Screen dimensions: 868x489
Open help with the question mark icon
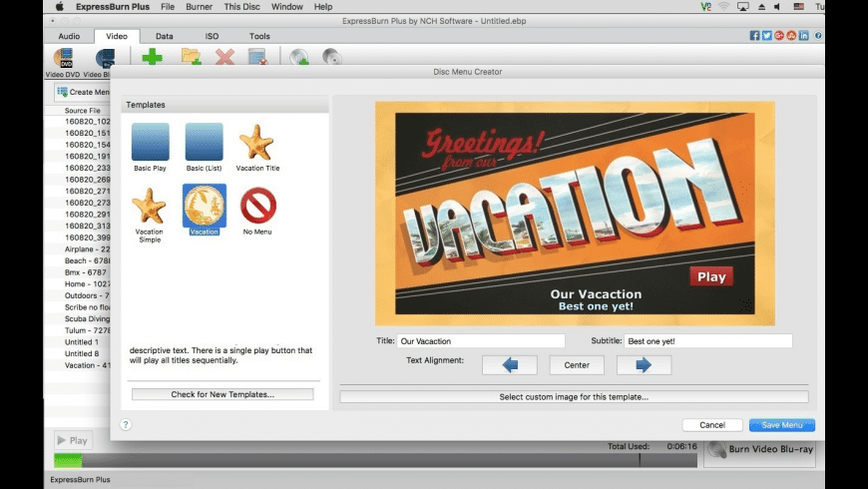[x=126, y=424]
